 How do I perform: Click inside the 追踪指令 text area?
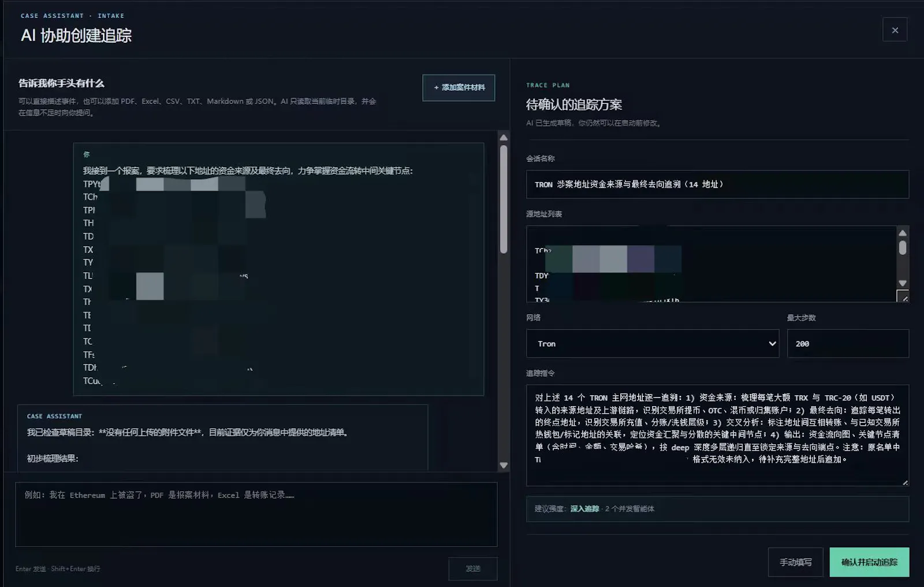[717, 435]
